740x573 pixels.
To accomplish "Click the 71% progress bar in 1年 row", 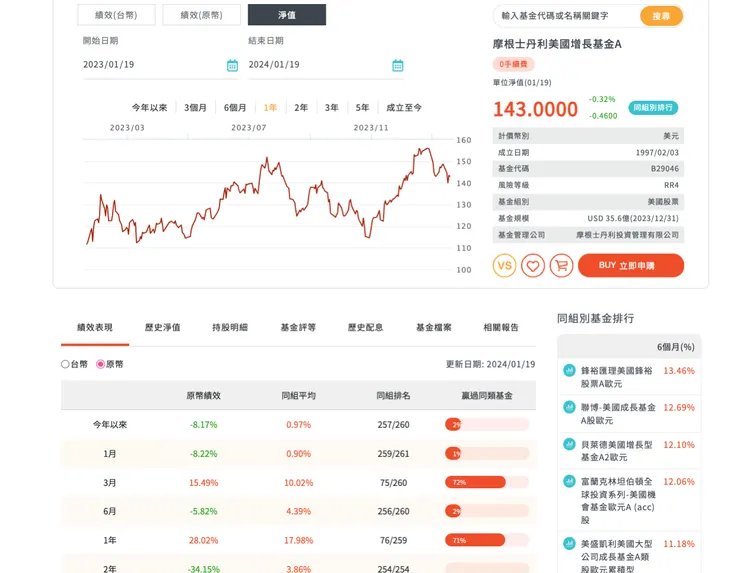I will pos(487,540).
